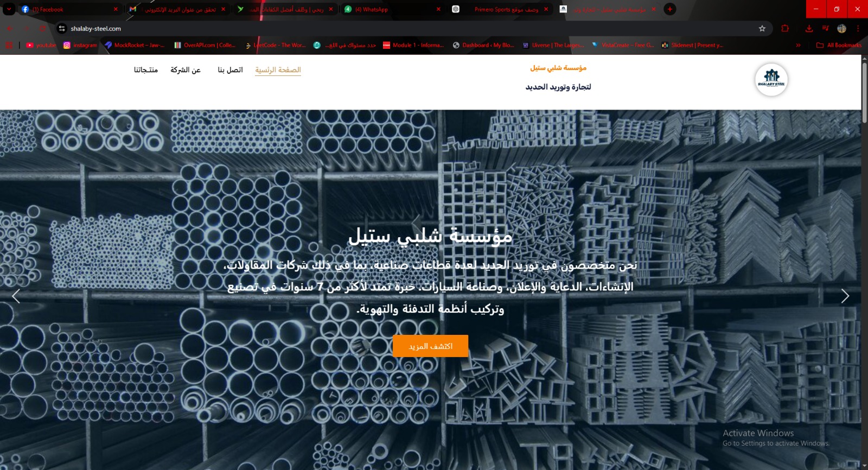
Task: Open the OverAPI.com bookmark
Action: (x=205, y=45)
